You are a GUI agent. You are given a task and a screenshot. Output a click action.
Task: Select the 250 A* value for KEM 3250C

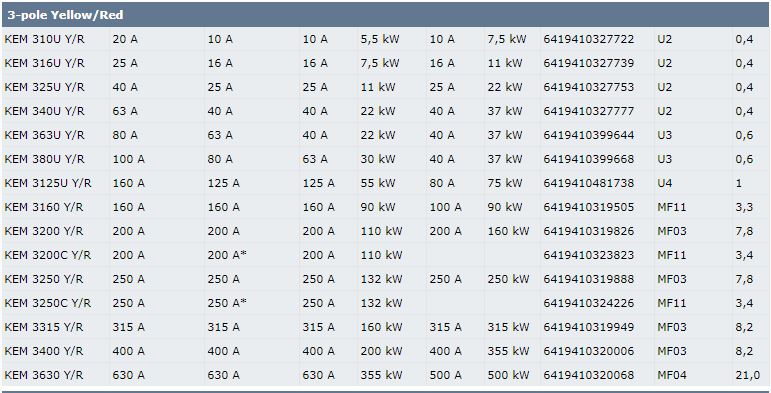[x=227, y=303]
